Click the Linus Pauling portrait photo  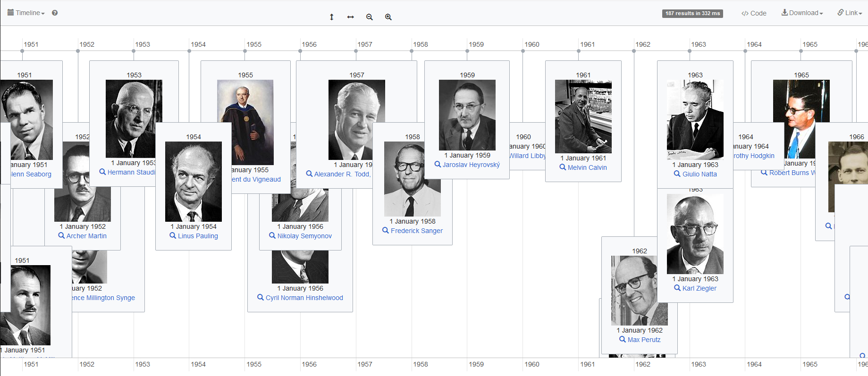tap(194, 182)
